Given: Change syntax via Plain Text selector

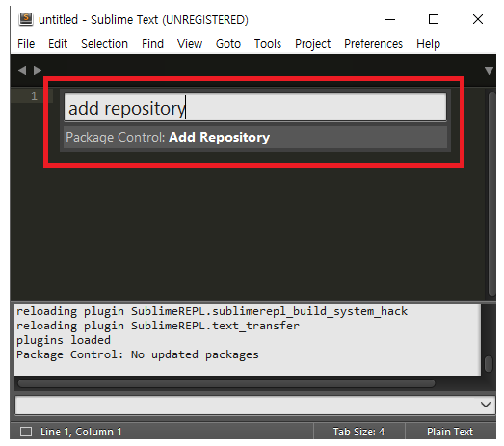Looking at the screenshot, I should click(x=450, y=432).
